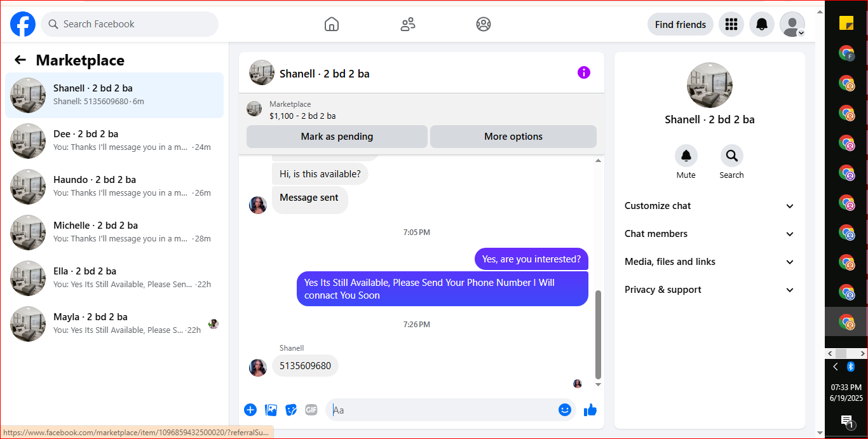Go to the Home feed icon
This screenshot has height=439, width=868.
332,24
